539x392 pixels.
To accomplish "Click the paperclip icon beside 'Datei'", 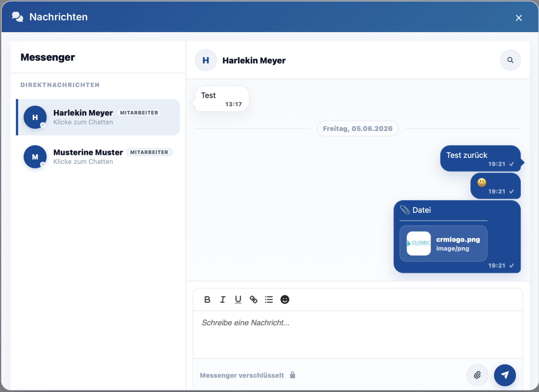I will [x=405, y=210].
